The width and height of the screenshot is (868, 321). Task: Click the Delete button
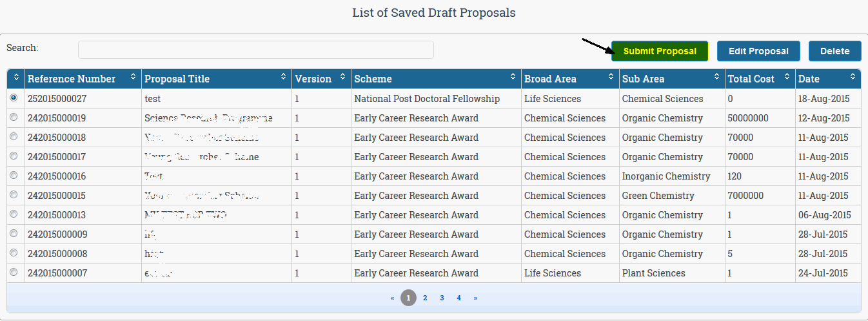[835, 51]
